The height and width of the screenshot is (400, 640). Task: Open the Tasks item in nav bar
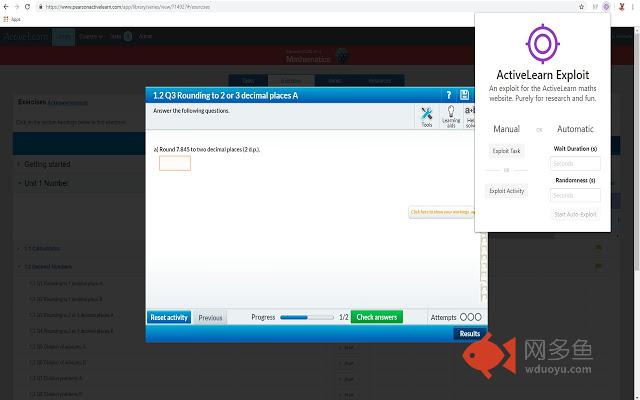pyautogui.click(x=121, y=36)
